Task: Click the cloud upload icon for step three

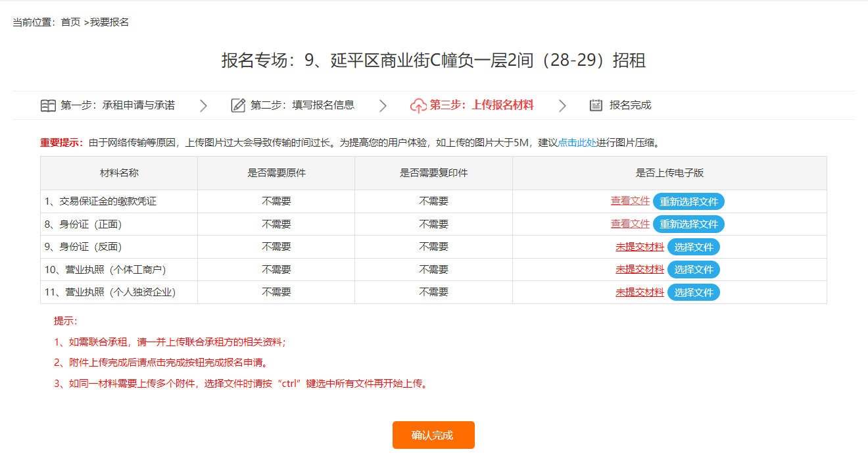Action: coord(418,105)
